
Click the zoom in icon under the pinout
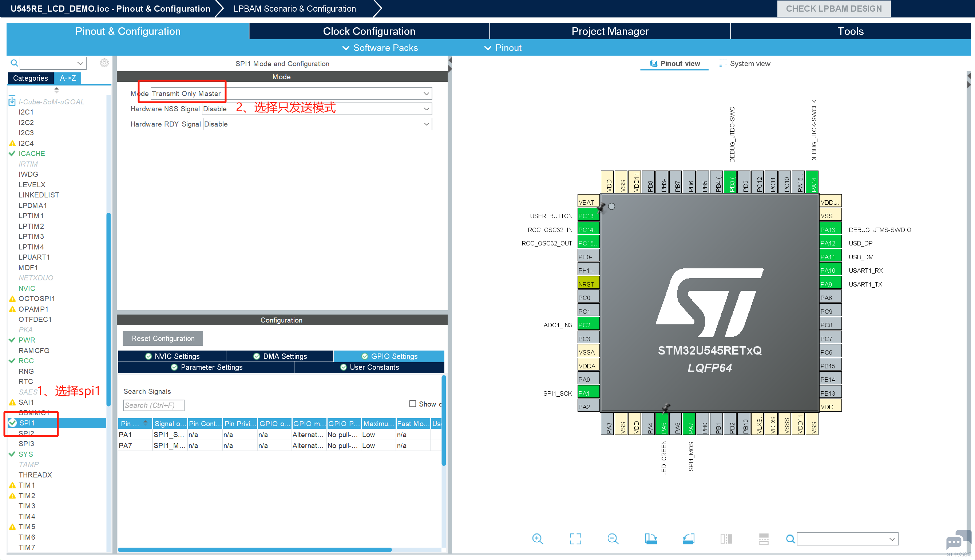tap(537, 539)
